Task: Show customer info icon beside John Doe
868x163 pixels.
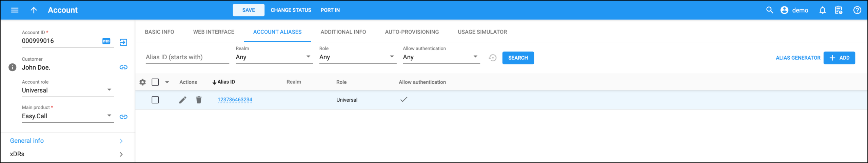Action: pos(12,67)
